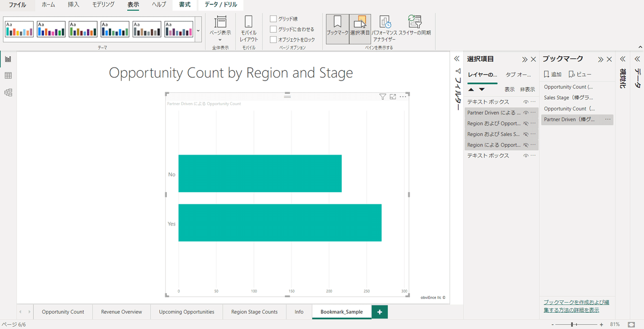
Task: Open the Page View dropdown
Action: 220,28
